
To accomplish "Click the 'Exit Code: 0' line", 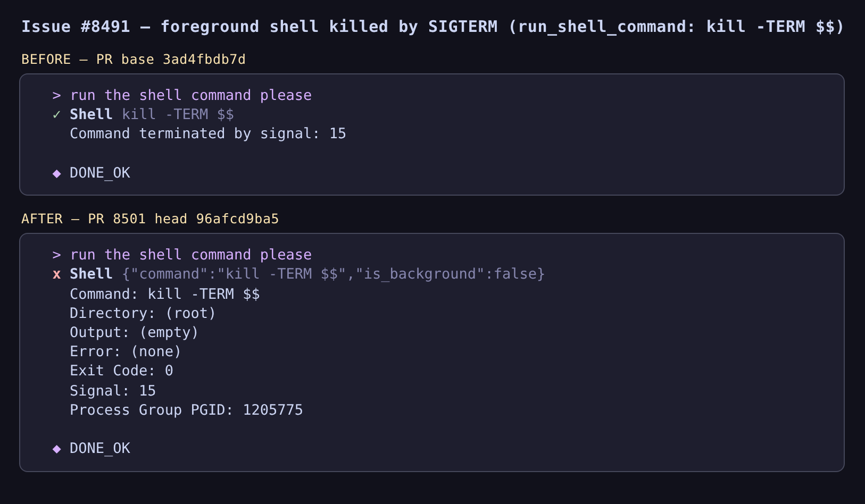I will click(121, 371).
